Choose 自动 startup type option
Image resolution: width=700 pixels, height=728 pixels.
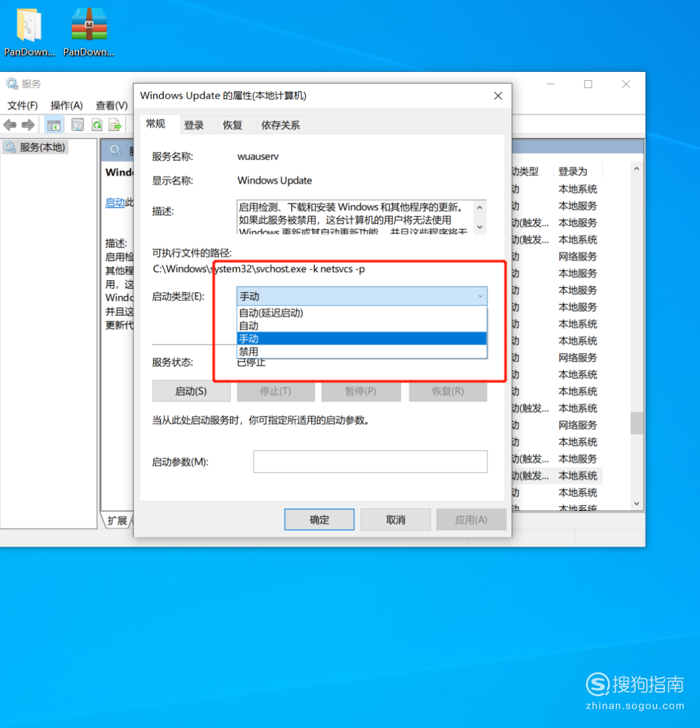pyautogui.click(x=362, y=326)
